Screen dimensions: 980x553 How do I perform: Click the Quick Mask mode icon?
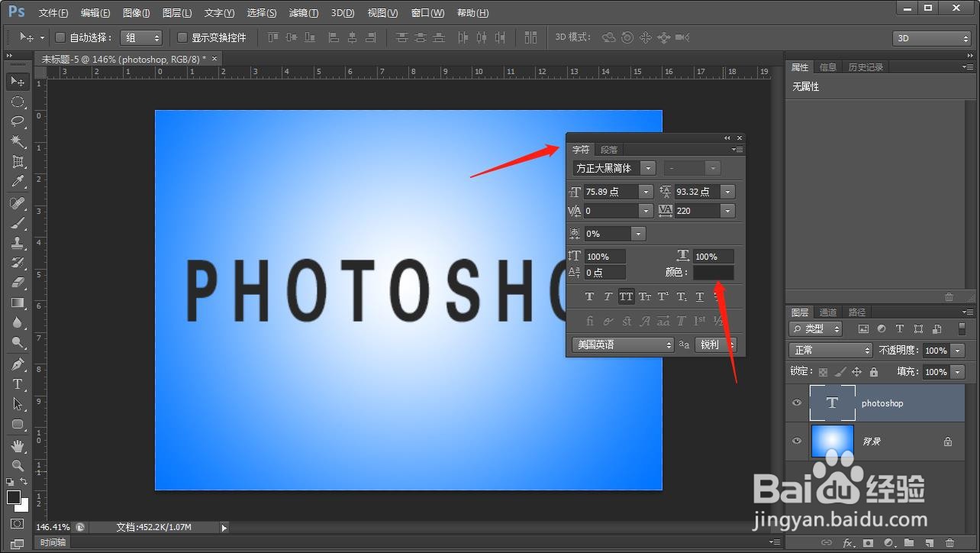pyautogui.click(x=18, y=524)
